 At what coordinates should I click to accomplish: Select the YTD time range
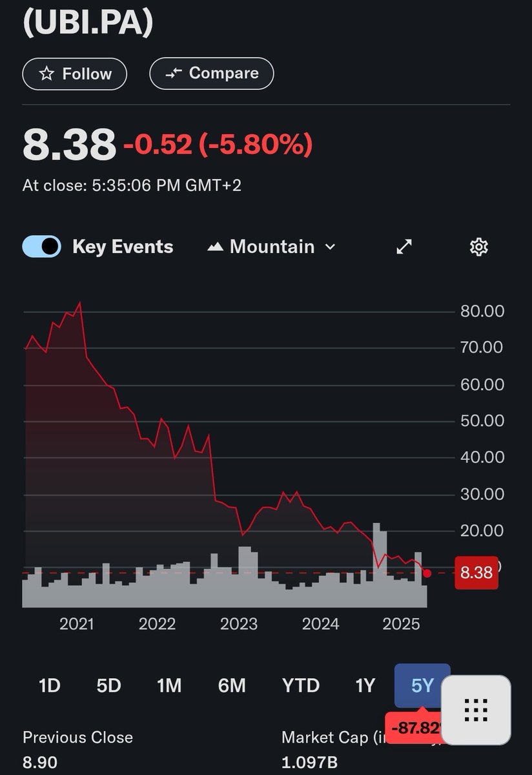click(x=301, y=685)
